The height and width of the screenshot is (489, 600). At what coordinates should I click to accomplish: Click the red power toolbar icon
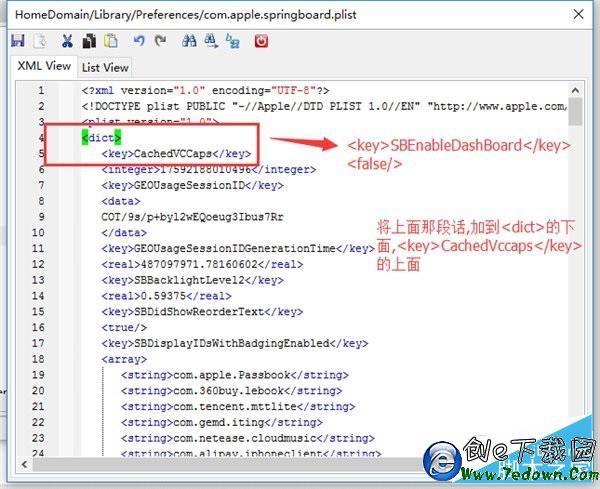(x=261, y=41)
